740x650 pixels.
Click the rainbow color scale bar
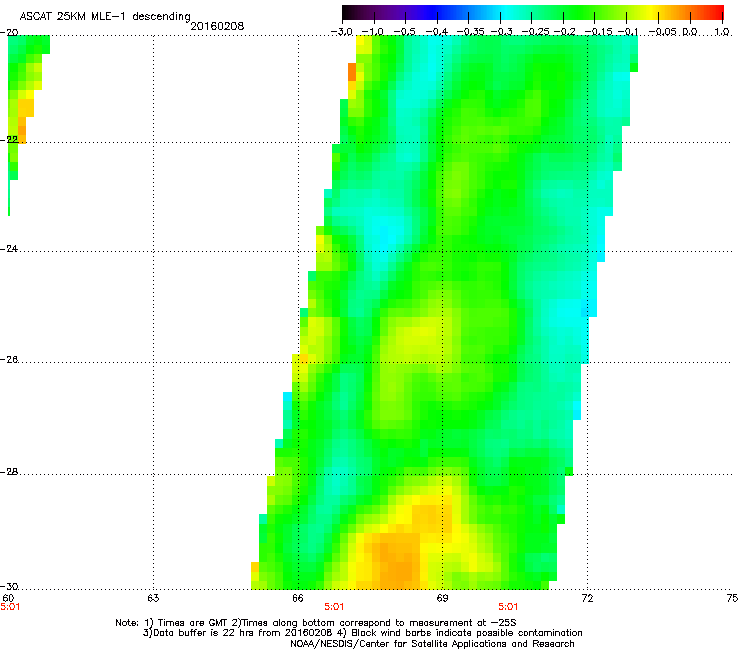pyautogui.click(x=532, y=13)
